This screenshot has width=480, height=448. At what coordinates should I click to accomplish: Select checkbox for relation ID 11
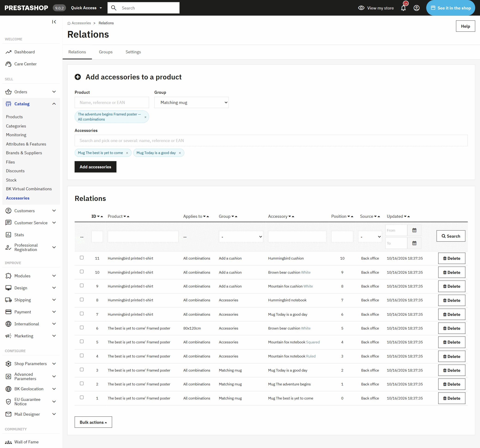(x=82, y=257)
